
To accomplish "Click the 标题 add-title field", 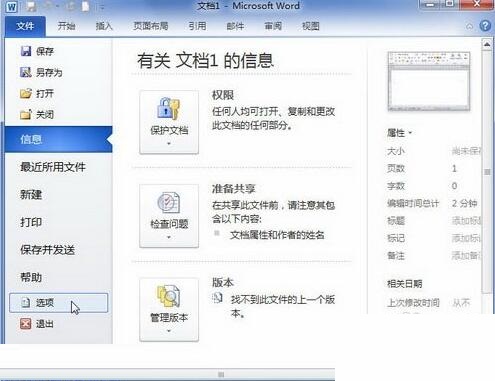I will [x=467, y=220].
